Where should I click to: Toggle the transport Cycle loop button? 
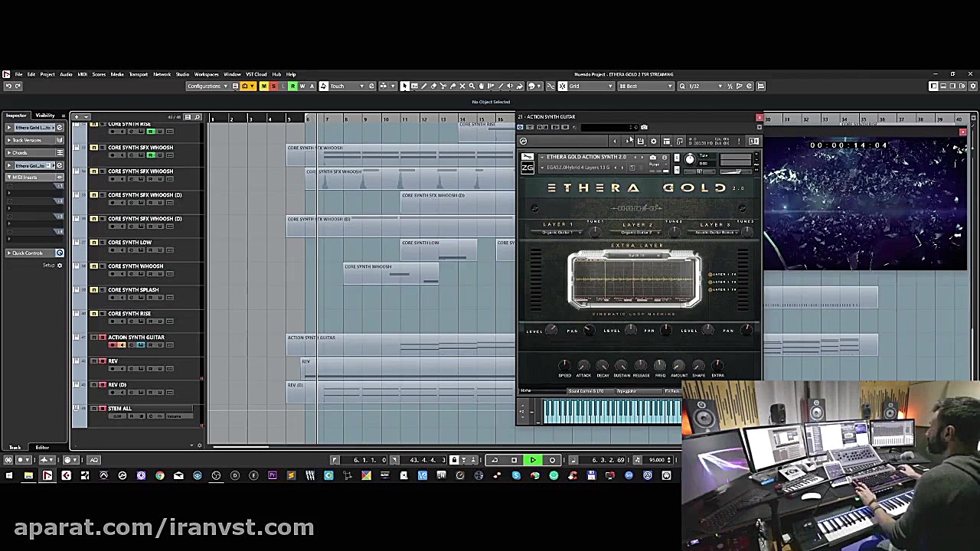click(495, 460)
